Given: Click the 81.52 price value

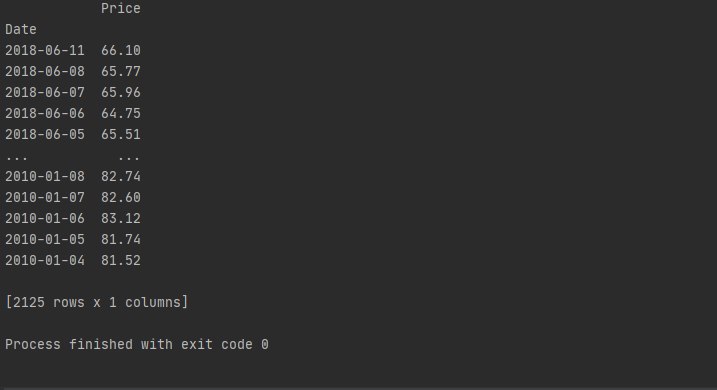Looking at the screenshot, I should tap(121, 261).
